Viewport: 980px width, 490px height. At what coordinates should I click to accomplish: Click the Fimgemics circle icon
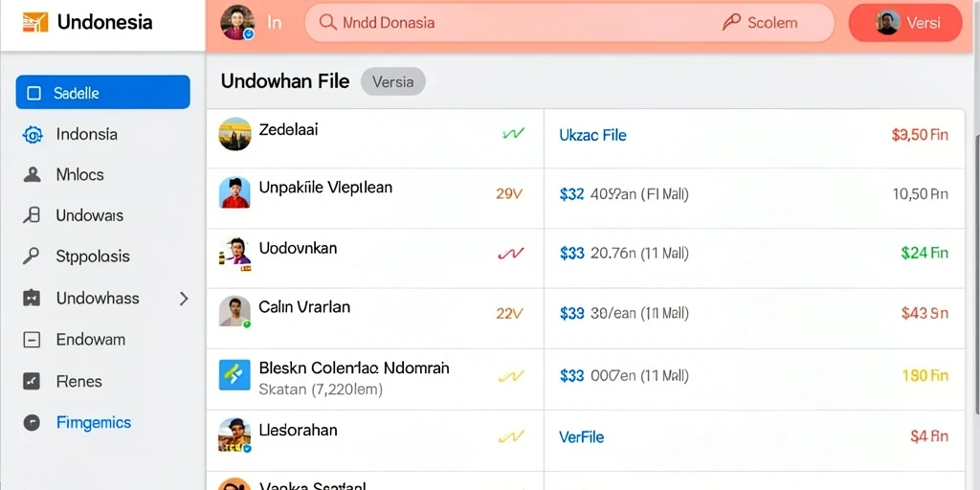tap(32, 423)
